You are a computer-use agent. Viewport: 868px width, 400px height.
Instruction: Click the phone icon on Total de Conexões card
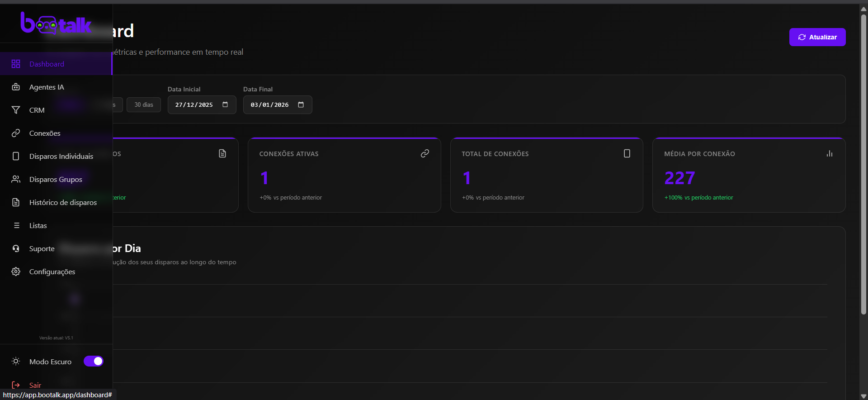coord(627,154)
